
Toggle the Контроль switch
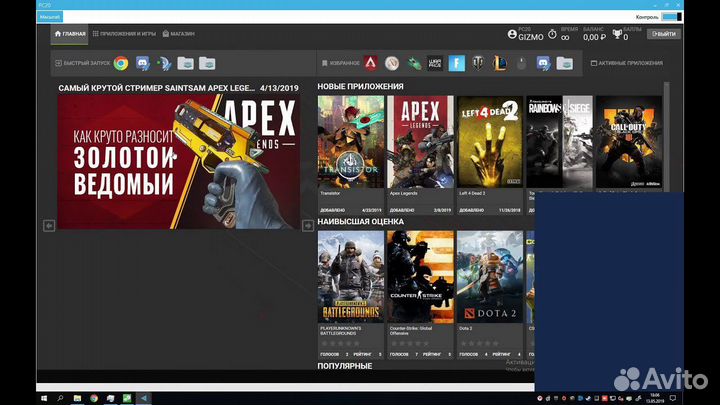pyautogui.click(x=672, y=17)
